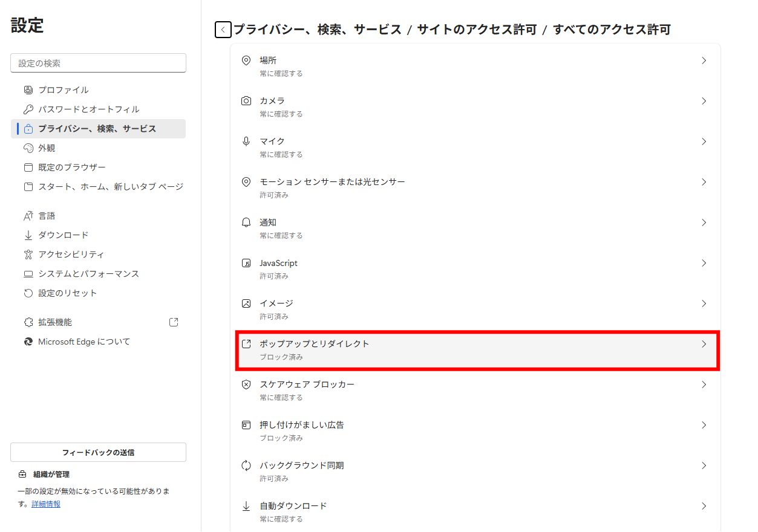Go to the 既定のブラウザー section
The image size is (758, 532).
click(x=99, y=167)
